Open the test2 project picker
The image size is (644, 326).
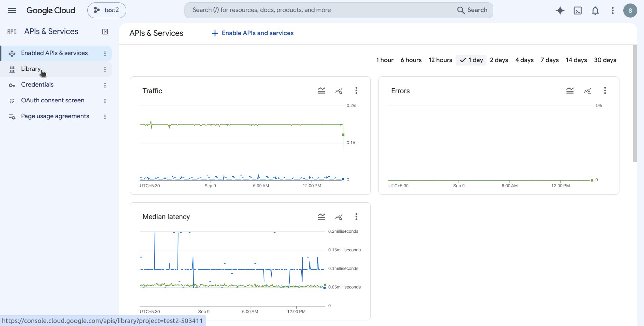[107, 10]
